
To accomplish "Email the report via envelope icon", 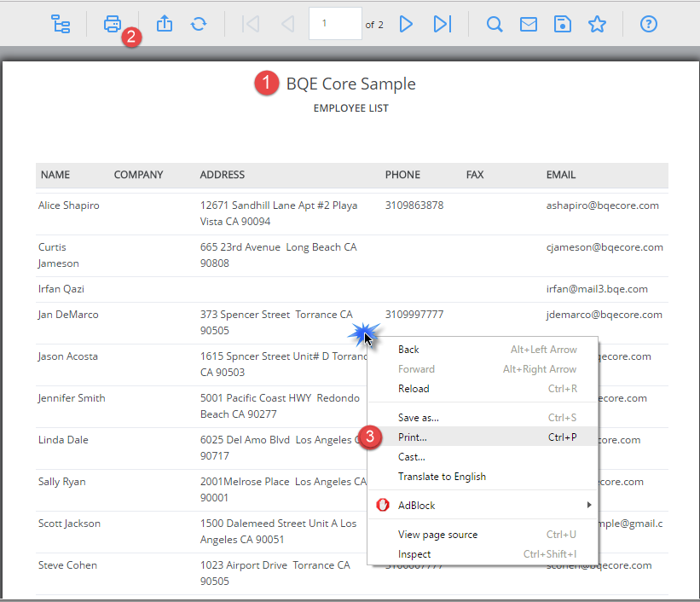I will point(529,24).
